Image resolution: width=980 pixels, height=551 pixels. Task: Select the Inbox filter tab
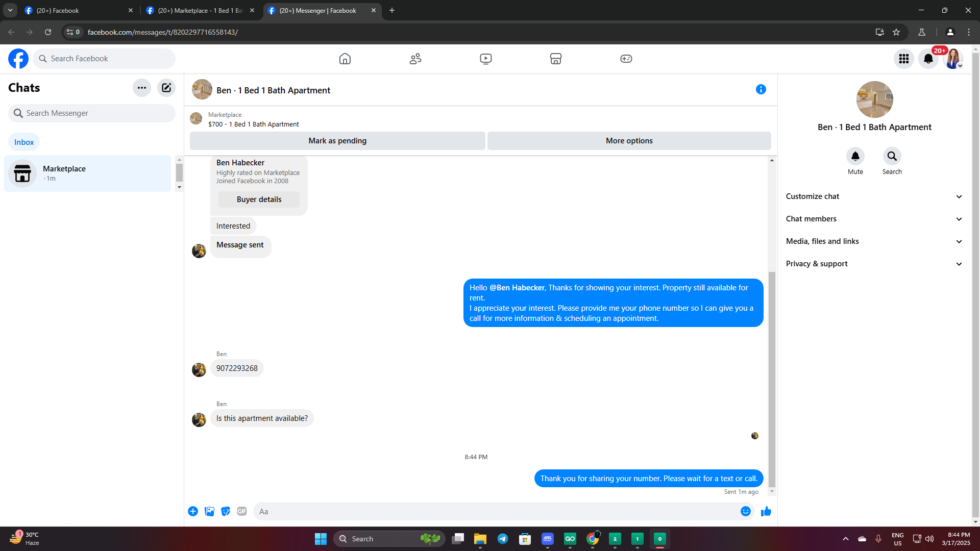point(24,142)
